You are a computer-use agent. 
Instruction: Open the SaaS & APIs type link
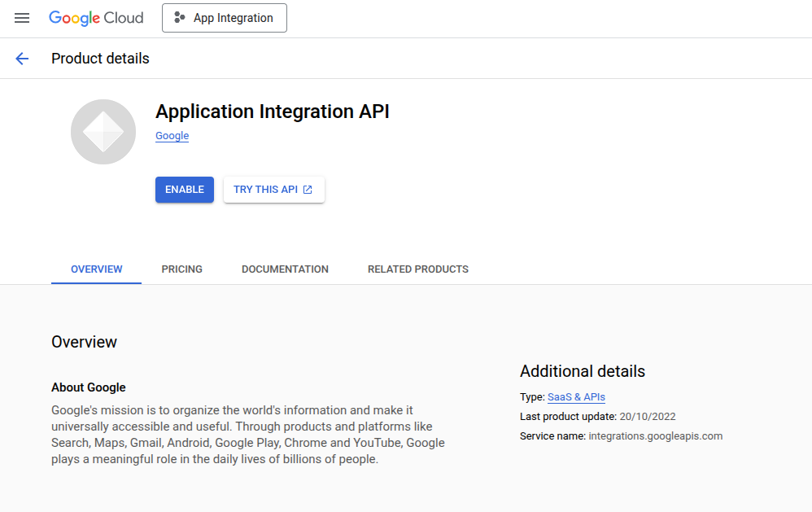pyautogui.click(x=576, y=397)
